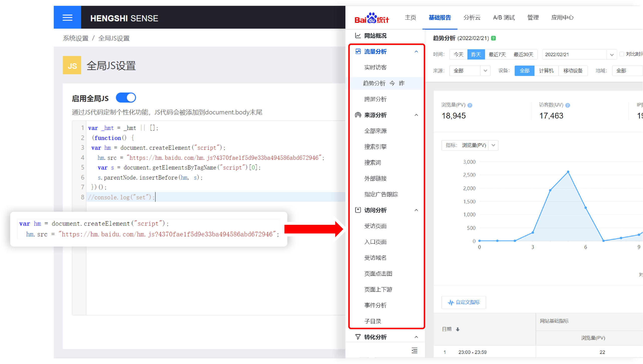
Task: Click the help icon next to 访客数(UV)
Action: [x=568, y=105]
